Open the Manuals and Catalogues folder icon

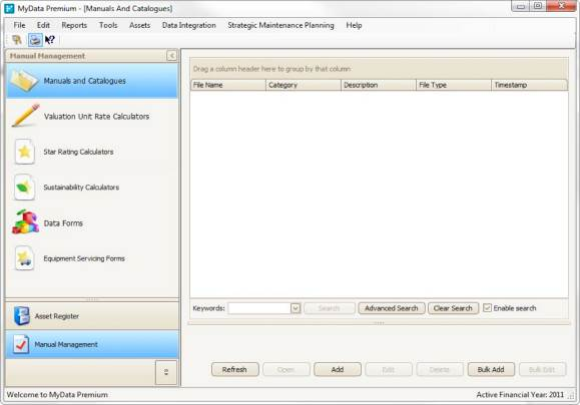[24, 81]
